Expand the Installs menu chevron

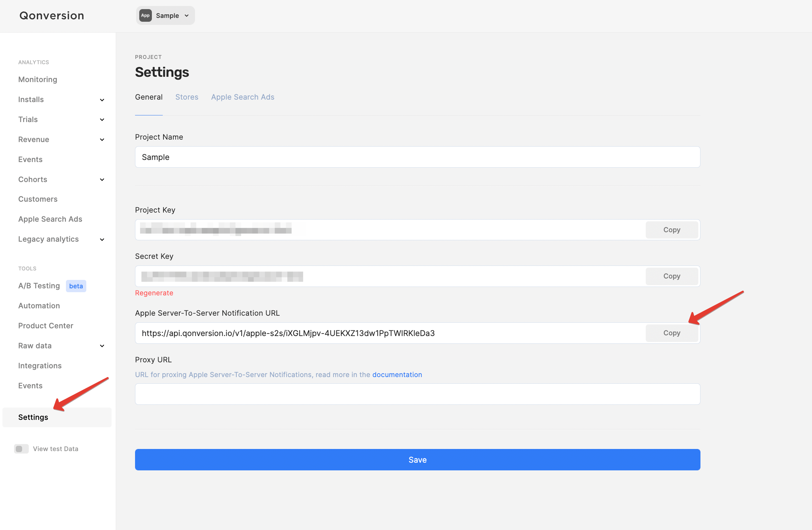click(x=102, y=100)
